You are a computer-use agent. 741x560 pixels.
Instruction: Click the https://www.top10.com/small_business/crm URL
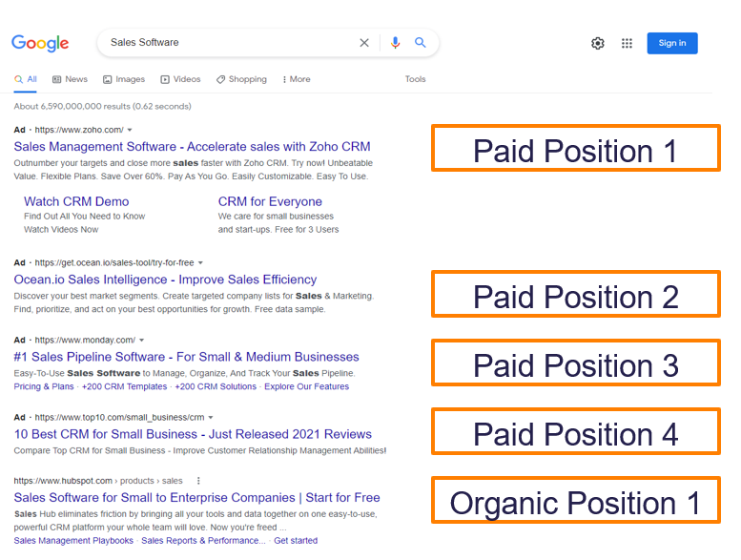tap(119, 418)
